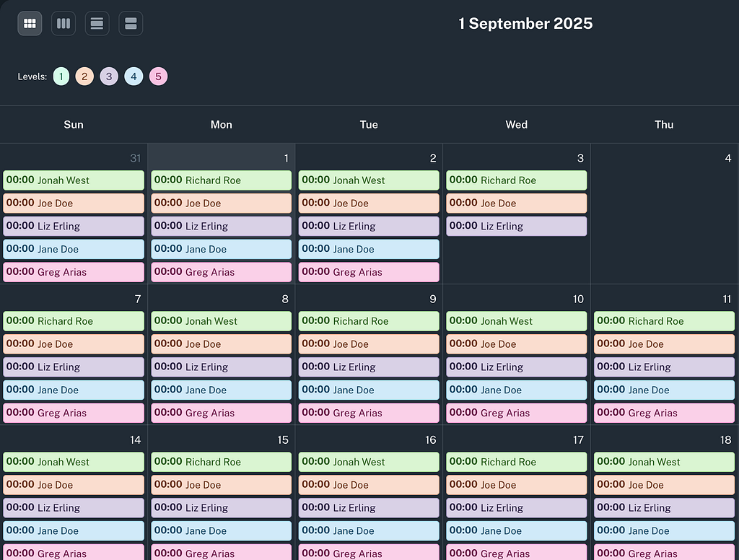Open Jane Doe event on the 2nd

369,249
